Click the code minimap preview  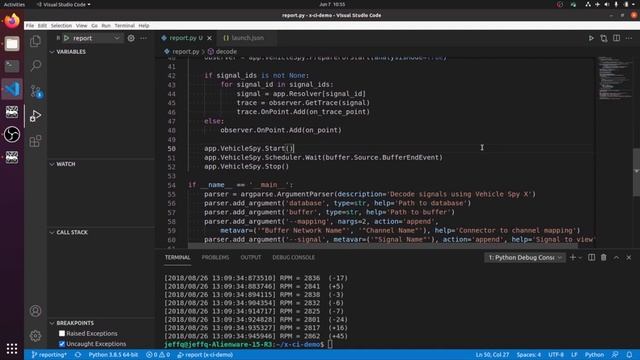pos(614,78)
